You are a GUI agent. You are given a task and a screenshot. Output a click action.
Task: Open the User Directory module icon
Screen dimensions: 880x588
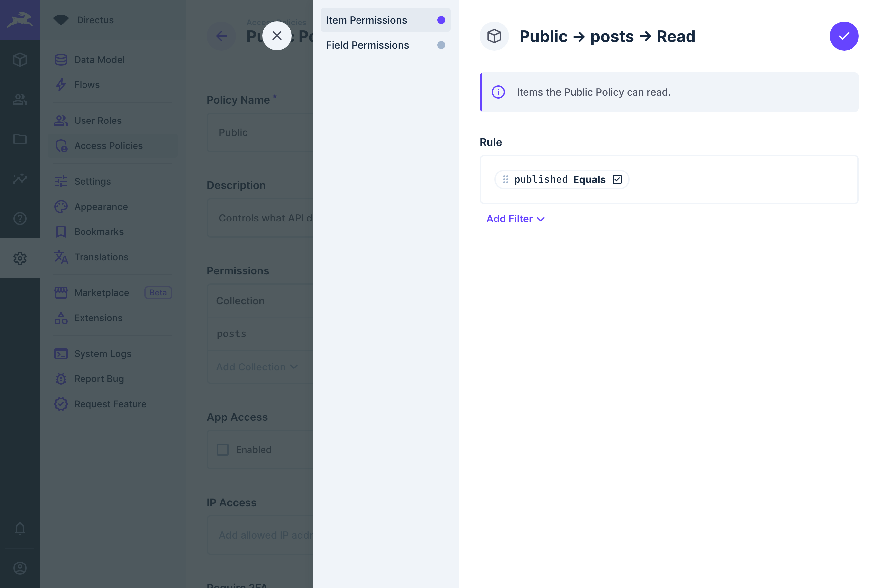pyautogui.click(x=20, y=99)
